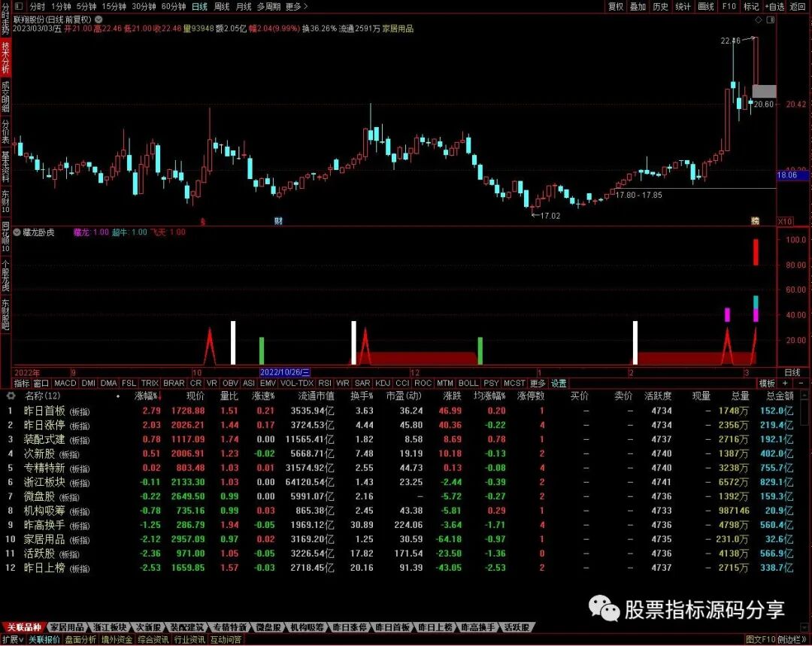Select the MACD indicator
The image size is (812, 646).
[65, 384]
